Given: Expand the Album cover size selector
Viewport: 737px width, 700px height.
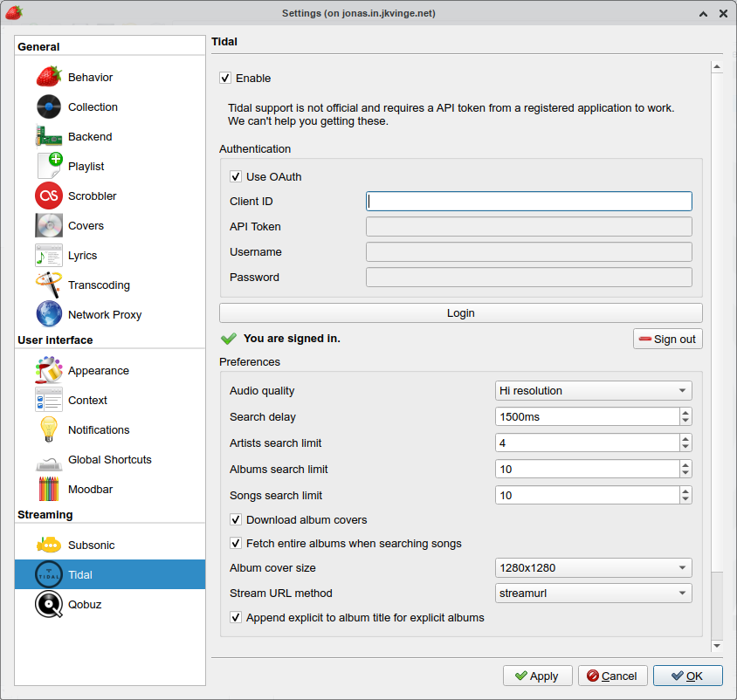Looking at the screenshot, I should tap(593, 567).
